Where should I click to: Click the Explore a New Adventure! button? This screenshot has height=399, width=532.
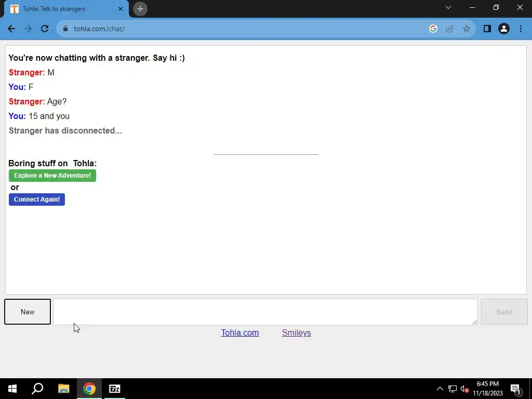click(52, 176)
